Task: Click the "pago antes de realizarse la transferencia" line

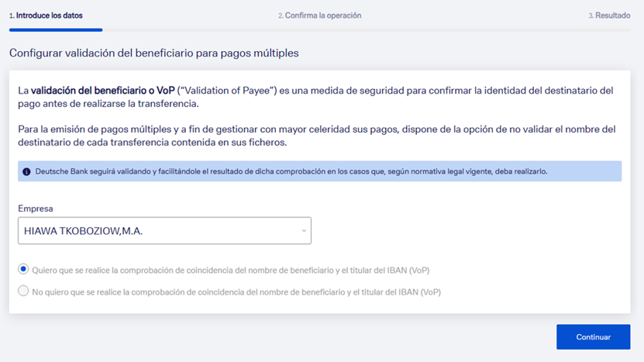Action: tap(108, 104)
